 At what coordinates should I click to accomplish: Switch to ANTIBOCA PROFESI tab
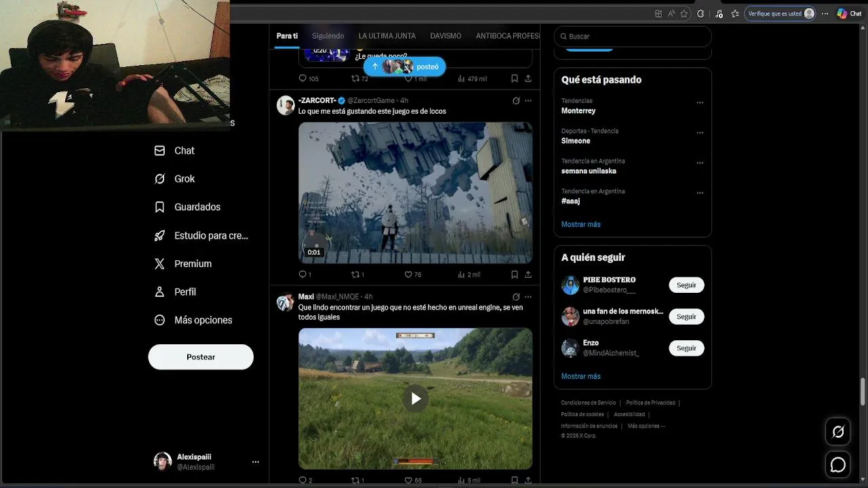point(507,36)
